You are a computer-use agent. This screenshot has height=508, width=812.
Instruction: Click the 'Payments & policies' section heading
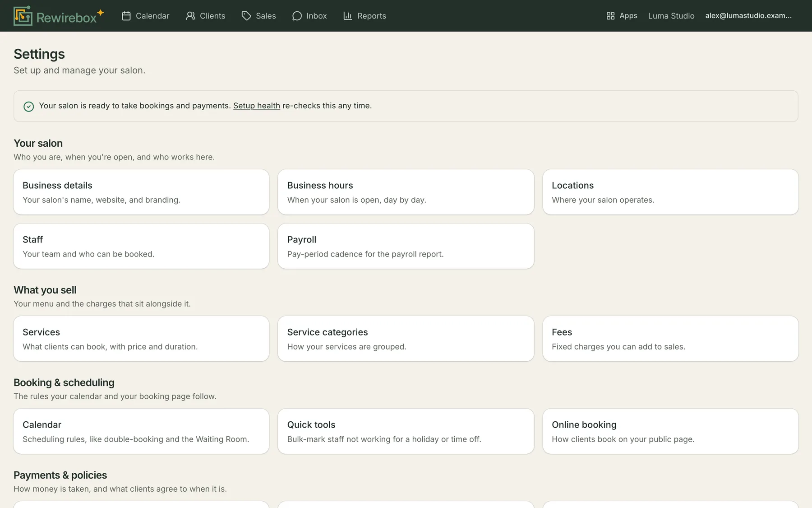(60, 475)
